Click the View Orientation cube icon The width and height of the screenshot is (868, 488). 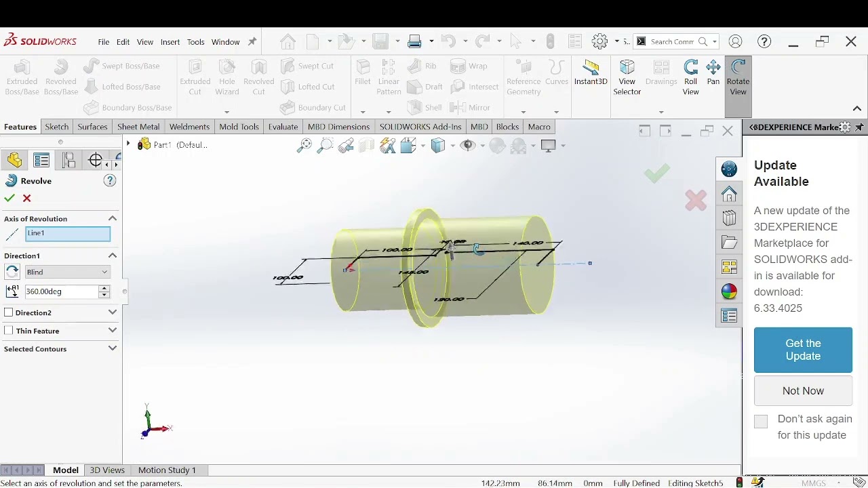[408, 145]
